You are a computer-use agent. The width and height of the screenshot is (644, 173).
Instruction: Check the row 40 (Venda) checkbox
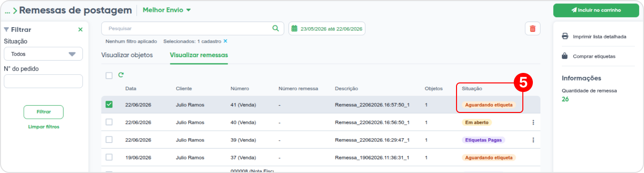pos(109,122)
